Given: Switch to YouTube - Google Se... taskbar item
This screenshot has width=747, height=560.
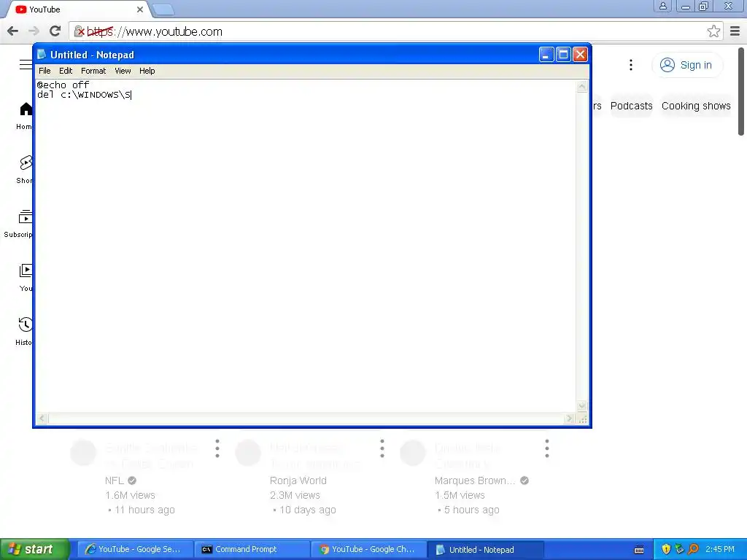Looking at the screenshot, I should pos(135,549).
